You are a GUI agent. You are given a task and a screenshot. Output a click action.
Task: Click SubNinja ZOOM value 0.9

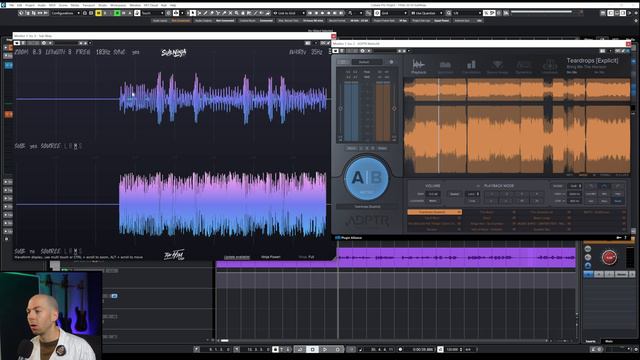coord(37,52)
